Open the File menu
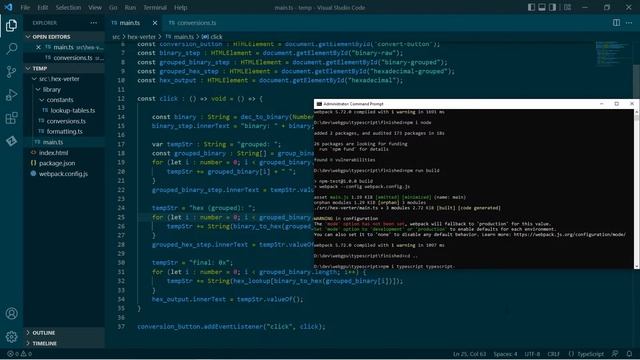The image size is (640, 360). point(25,7)
